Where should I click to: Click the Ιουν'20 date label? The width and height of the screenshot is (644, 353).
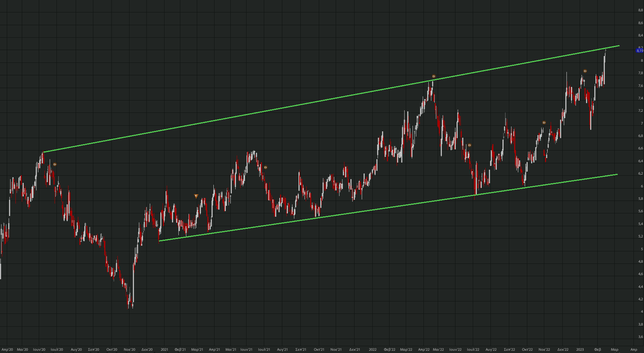39,350
